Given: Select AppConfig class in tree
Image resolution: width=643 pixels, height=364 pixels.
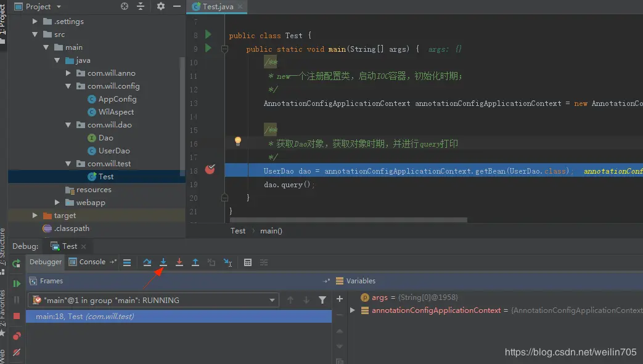Looking at the screenshot, I should coord(112,99).
